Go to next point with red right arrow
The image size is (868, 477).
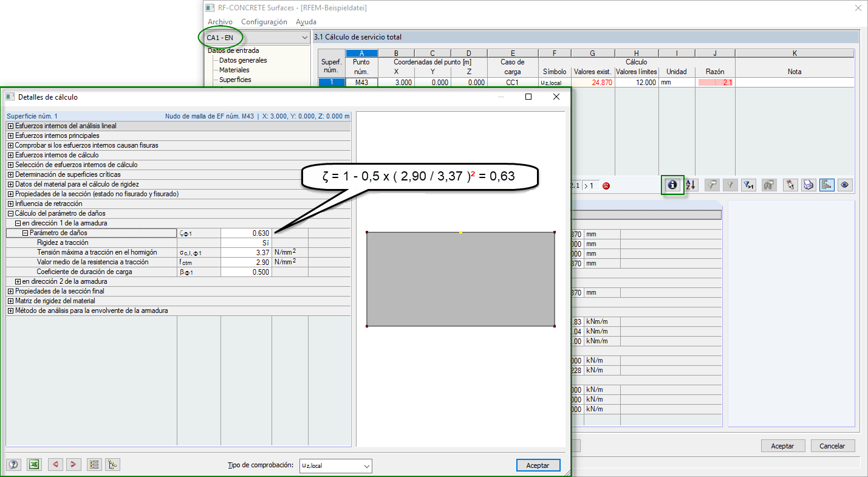(x=73, y=465)
